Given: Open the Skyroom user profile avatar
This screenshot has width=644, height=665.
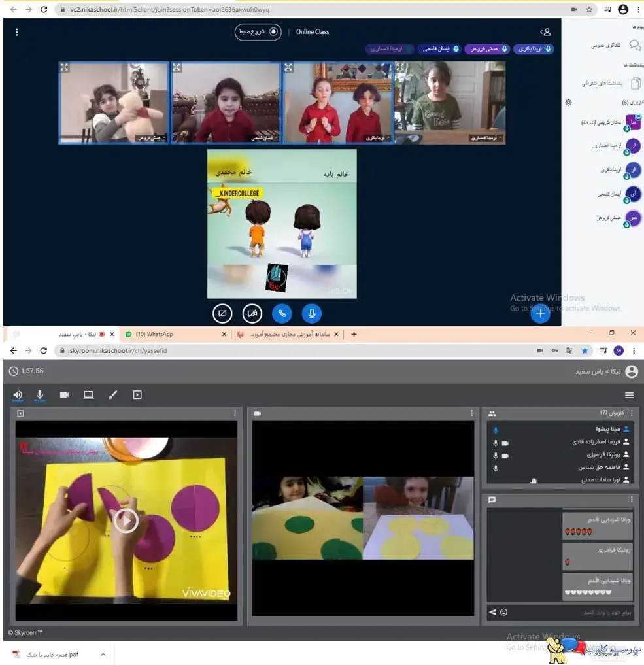Looking at the screenshot, I should pos(632,371).
